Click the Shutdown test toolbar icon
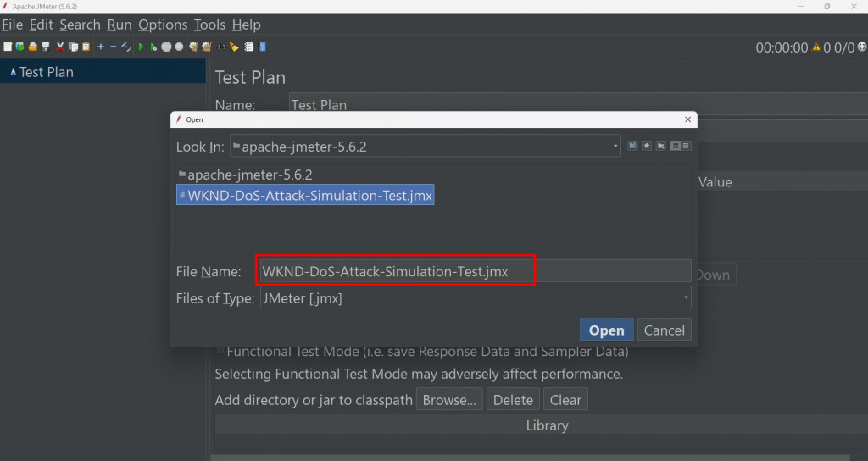 pos(179,47)
